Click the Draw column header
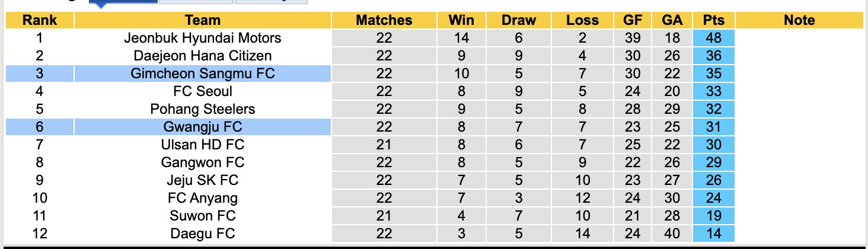The width and height of the screenshot is (868, 249). tap(518, 20)
